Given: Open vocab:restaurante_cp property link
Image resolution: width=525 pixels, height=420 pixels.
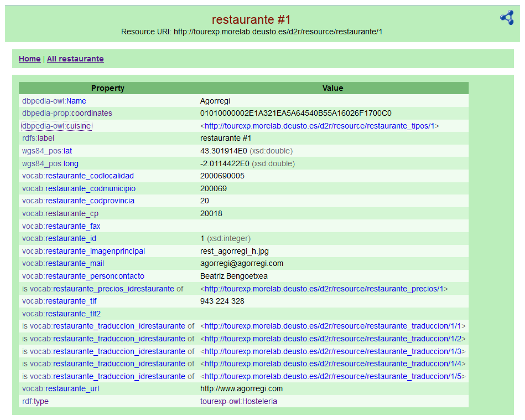Looking at the screenshot, I should pos(60,214).
